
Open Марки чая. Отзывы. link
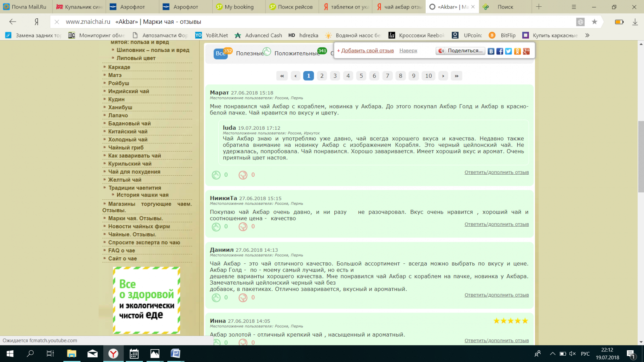coord(136,218)
